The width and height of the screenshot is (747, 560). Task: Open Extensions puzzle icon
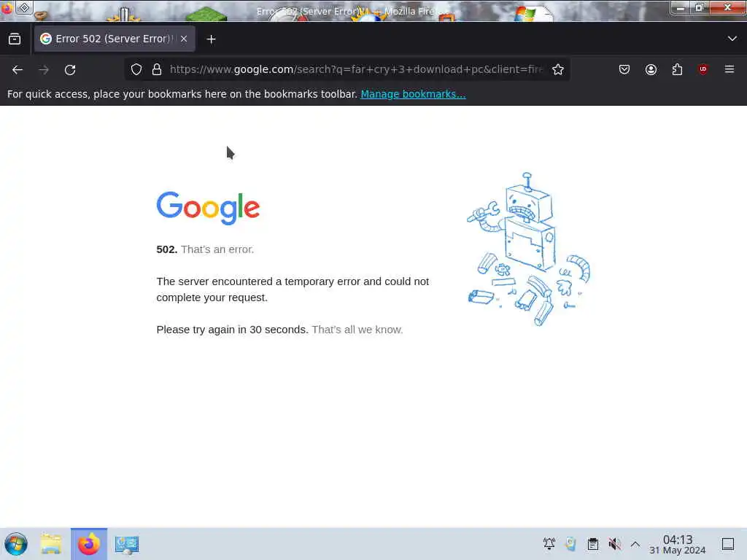tap(677, 69)
